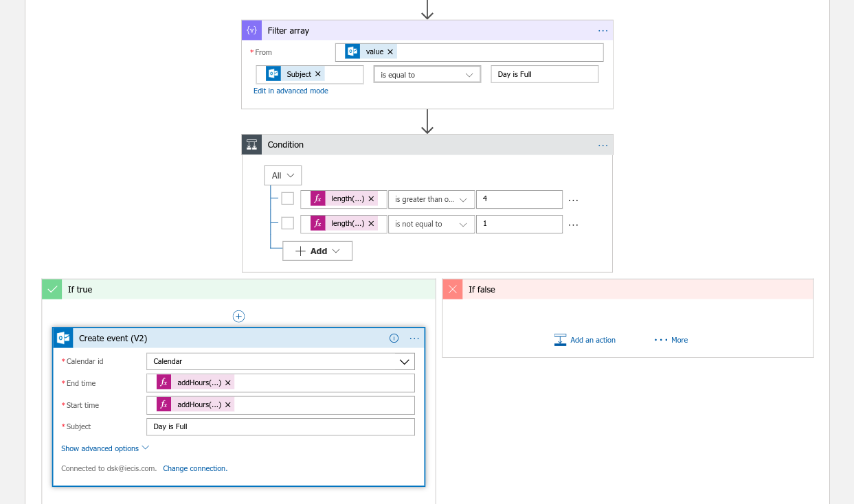854x504 pixels.
Task: Remove the Subject token from the filter
Action: [318, 74]
